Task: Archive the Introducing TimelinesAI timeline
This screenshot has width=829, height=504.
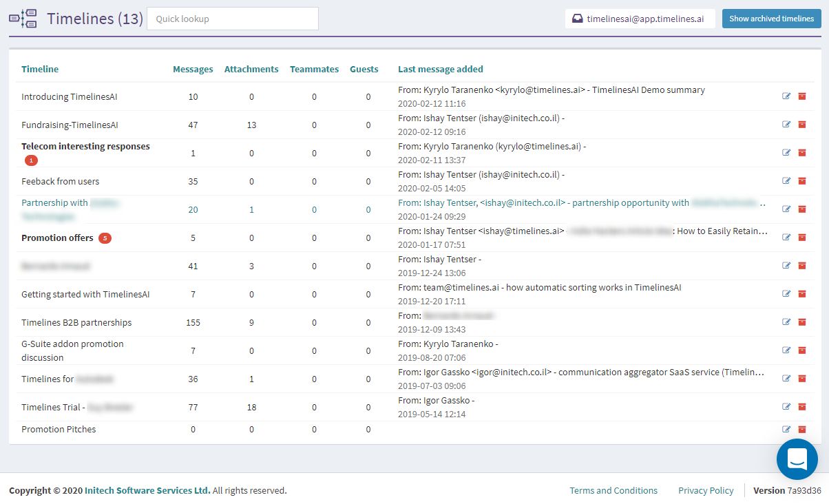Action: pyautogui.click(x=802, y=96)
